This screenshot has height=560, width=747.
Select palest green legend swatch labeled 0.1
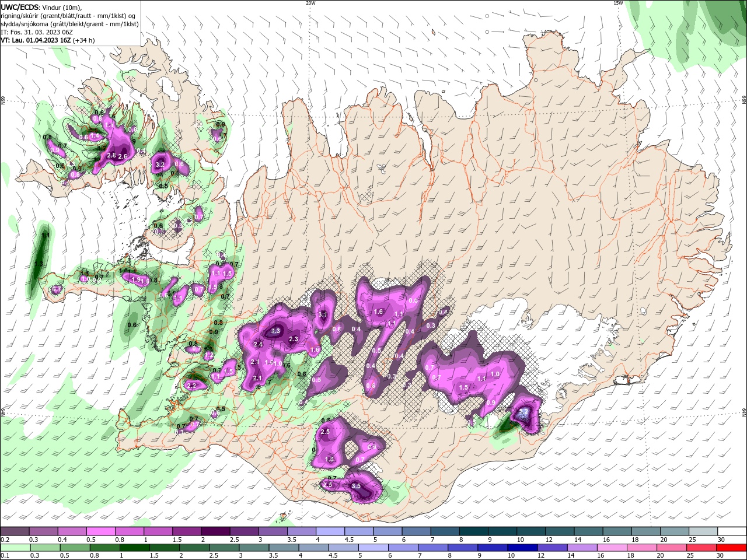point(15,547)
